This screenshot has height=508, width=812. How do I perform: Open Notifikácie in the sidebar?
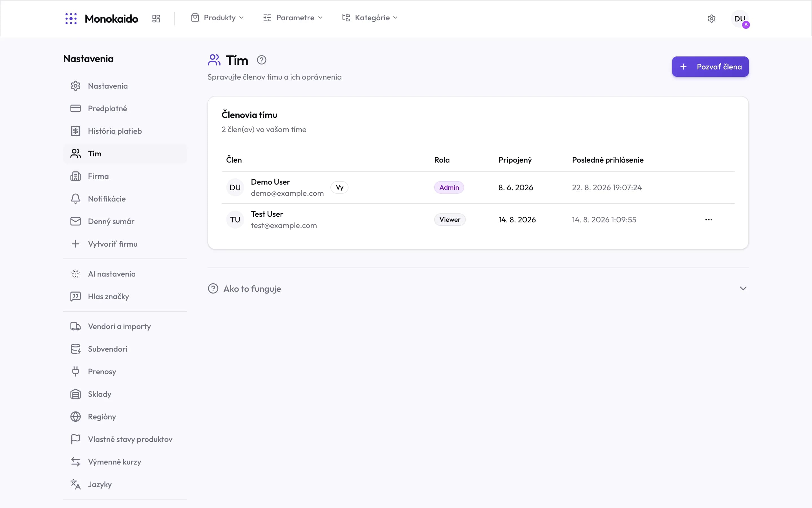(x=125, y=199)
